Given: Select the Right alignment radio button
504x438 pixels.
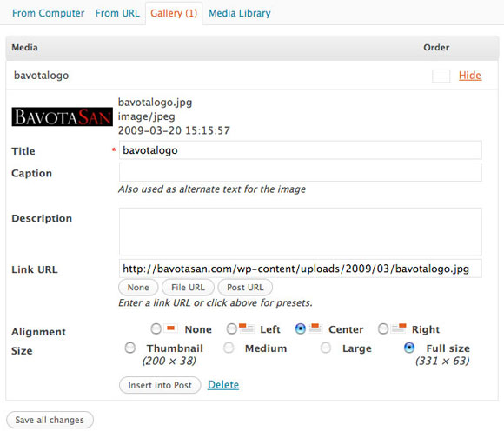Looking at the screenshot, I should [x=383, y=328].
